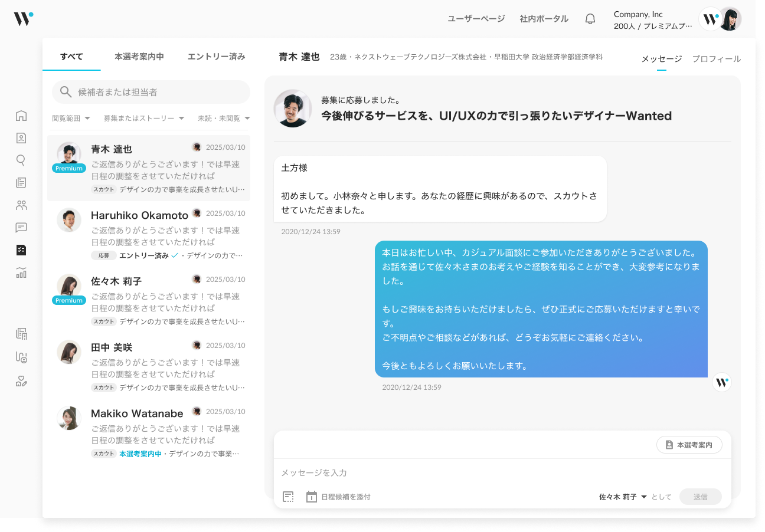Viewport: 765px width, 532px height.
Task: Expand the 閲覧範囲 filter dropdown
Action: point(71,119)
